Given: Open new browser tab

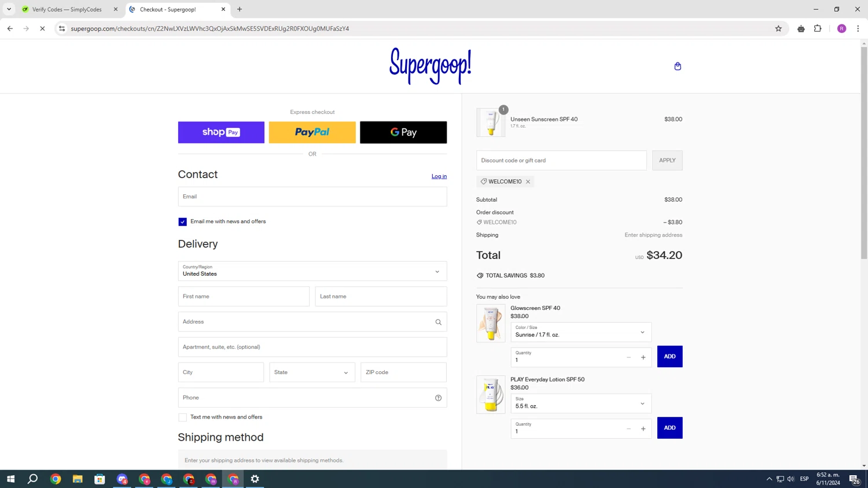Looking at the screenshot, I should [x=240, y=9].
